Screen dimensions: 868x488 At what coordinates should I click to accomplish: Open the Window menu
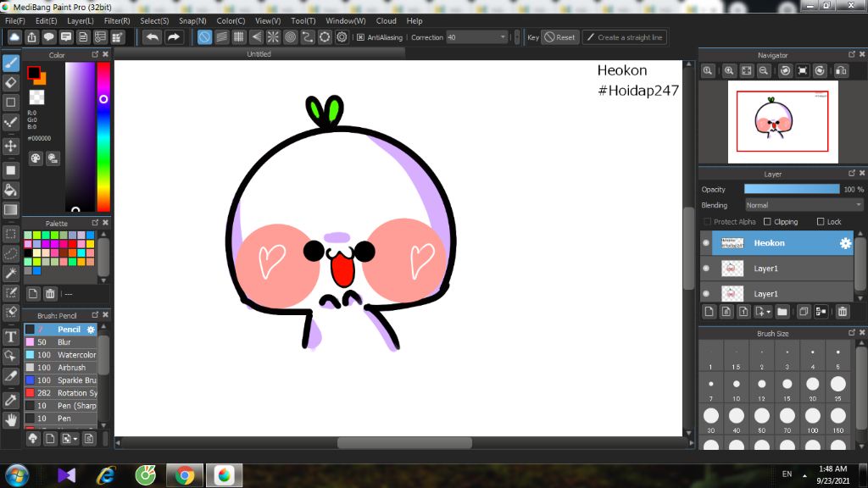346,21
